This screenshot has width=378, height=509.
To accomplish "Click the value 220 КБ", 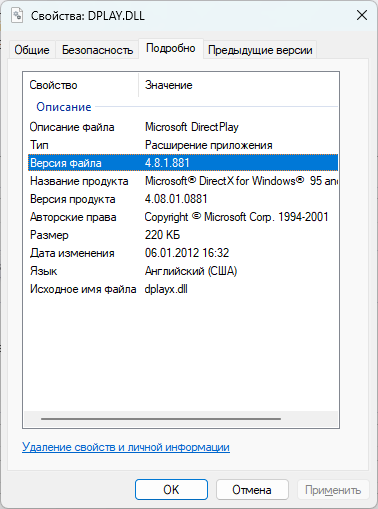I will pyautogui.click(x=162, y=235).
